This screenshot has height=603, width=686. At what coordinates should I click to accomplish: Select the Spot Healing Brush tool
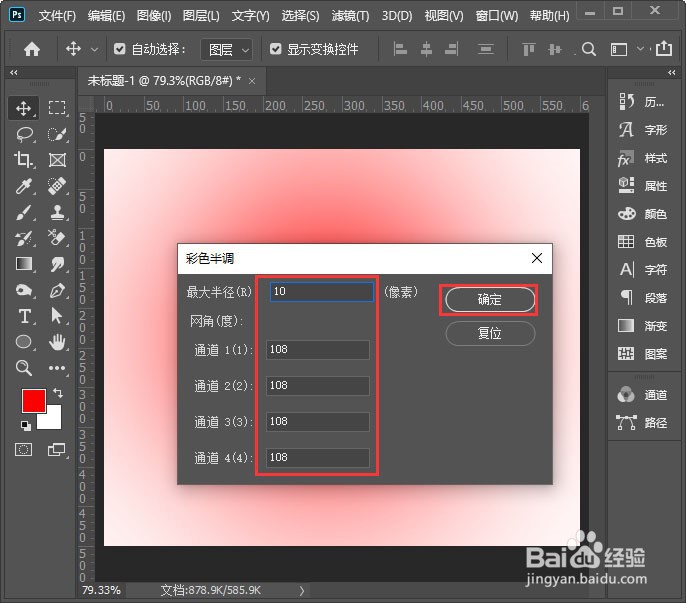pyautogui.click(x=57, y=186)
